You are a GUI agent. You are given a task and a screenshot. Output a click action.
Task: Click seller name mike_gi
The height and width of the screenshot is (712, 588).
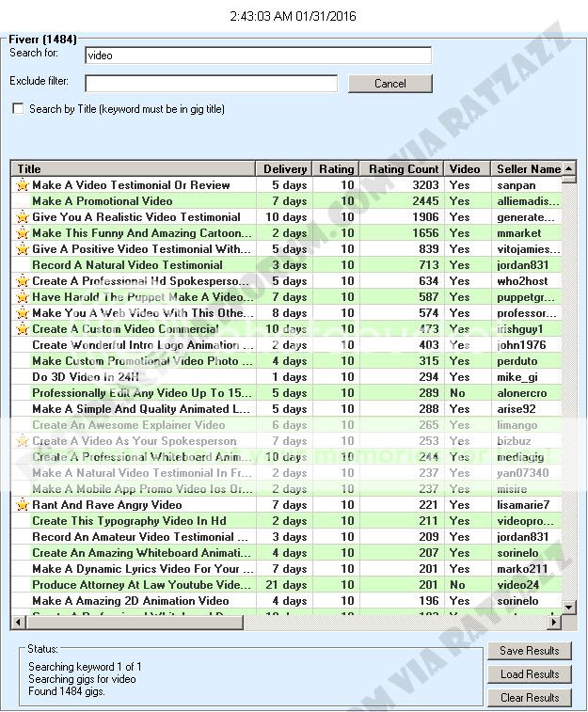point(517,377)
